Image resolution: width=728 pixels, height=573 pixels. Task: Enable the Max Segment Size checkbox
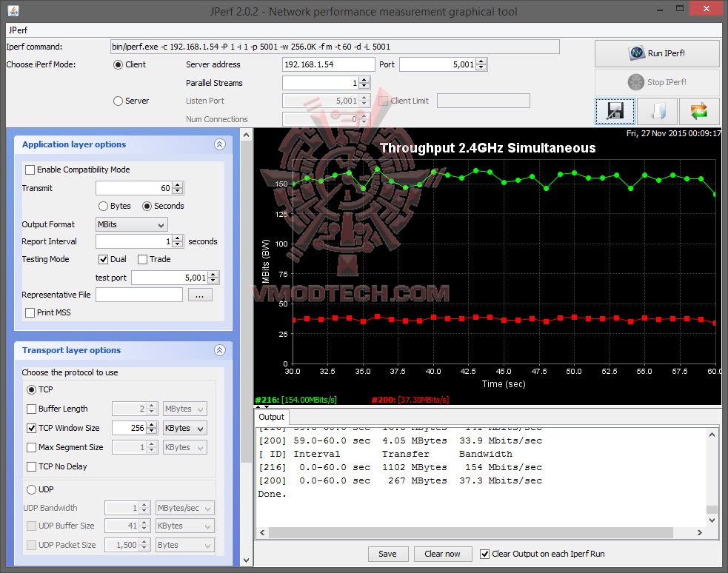pyautogui.click(x=32, y=447)
